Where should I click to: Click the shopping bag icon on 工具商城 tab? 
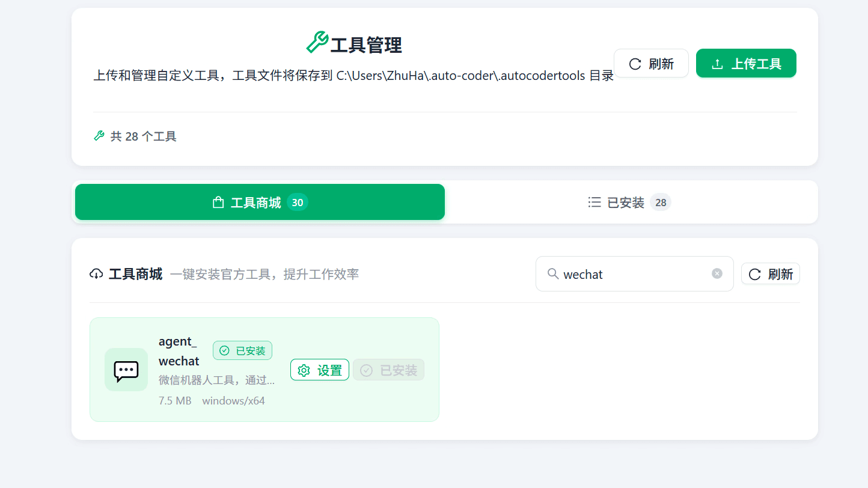coord(218,202)
